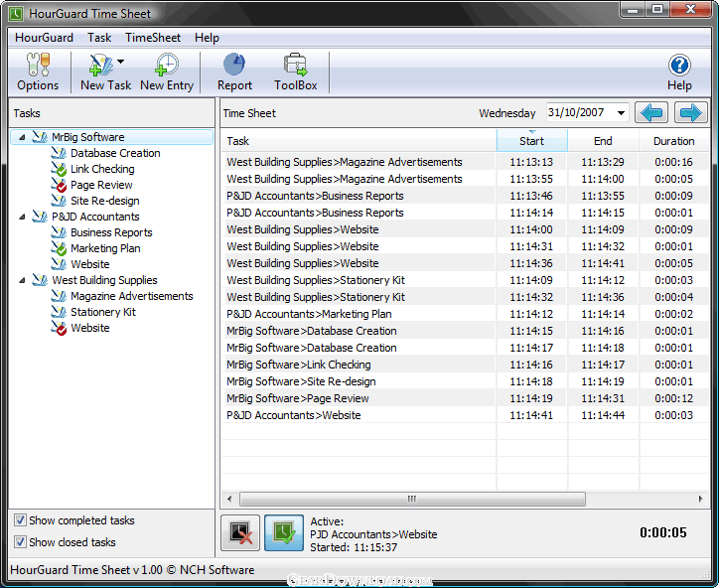Open the HourGuard menu
This screenshot has height=588, width=719.
coord(44,38)
